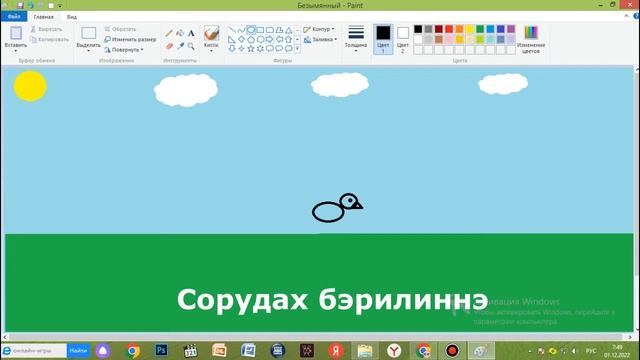
Task: Pick the Up arrow shape
Action: (289, 39)
